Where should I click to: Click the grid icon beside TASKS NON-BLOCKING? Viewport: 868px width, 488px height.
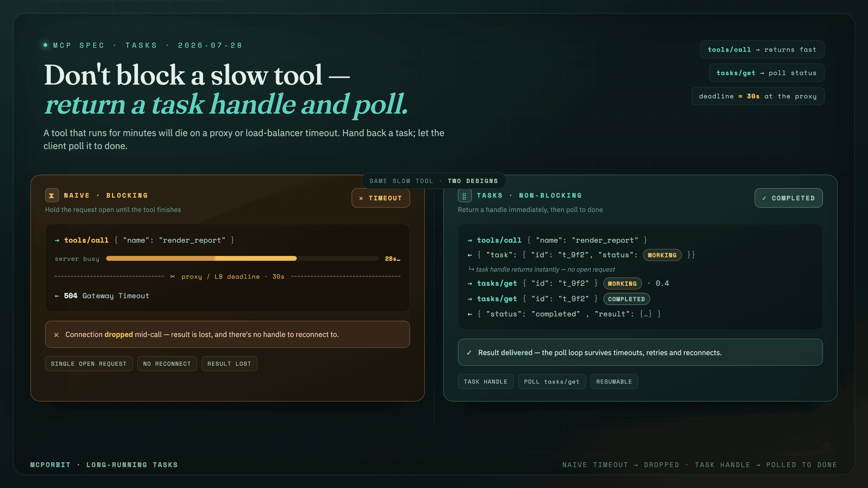tap(464, 195)
